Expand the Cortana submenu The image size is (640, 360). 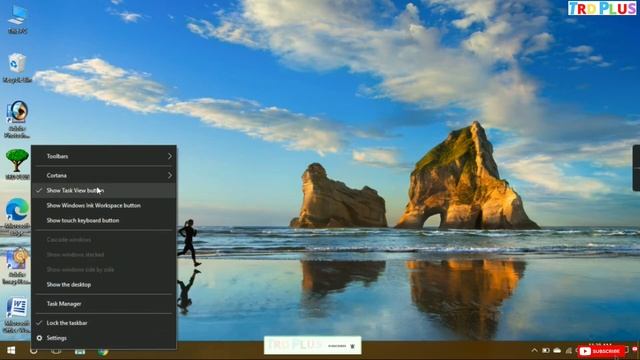point(104,175)
